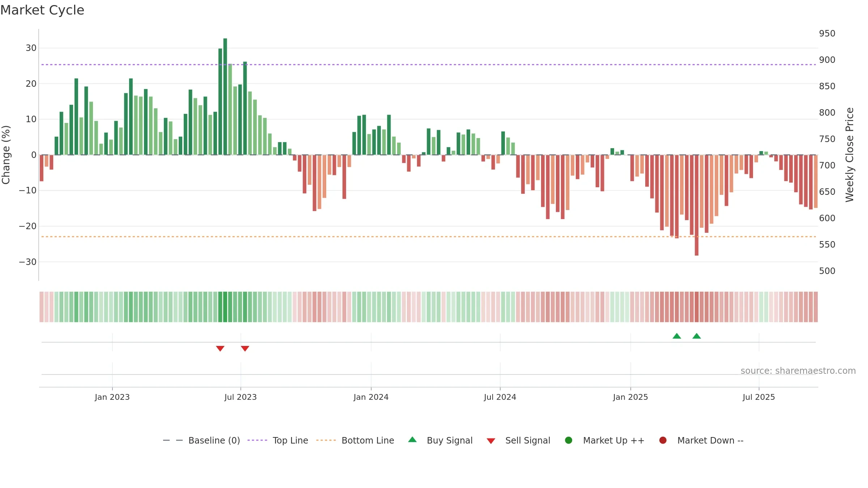The image size is (868, 488).
Task: Click the 500 right axis value
Action: click(827, 271)
